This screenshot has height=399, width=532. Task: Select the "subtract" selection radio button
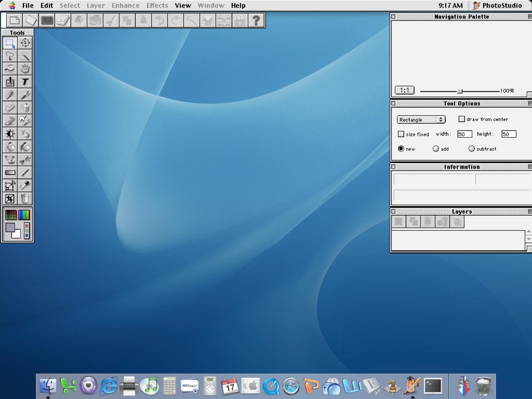pyautogui.click(x=471, y=149)
